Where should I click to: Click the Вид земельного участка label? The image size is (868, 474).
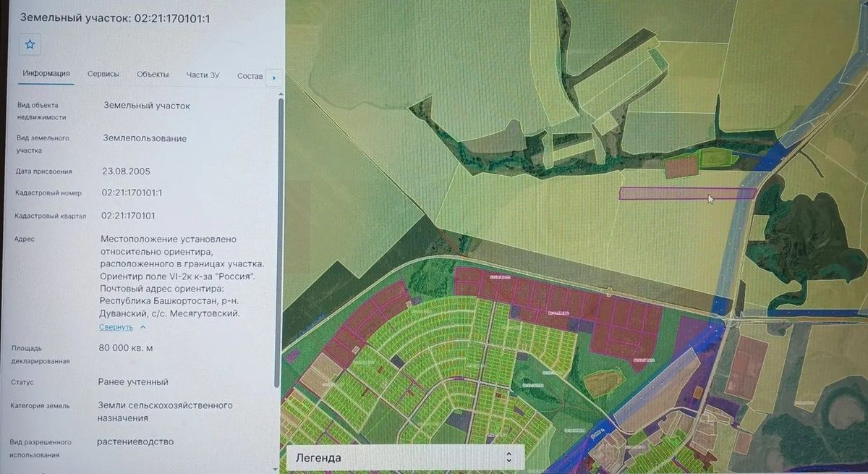43,144
